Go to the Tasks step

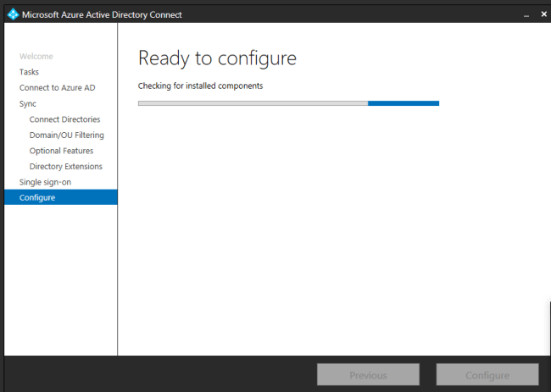pos(29,72)
